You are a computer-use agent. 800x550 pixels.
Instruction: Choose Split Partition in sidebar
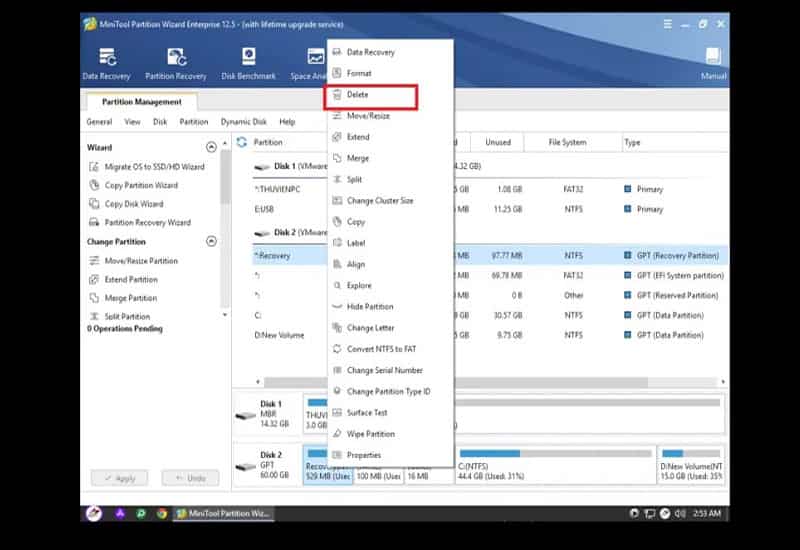[x=120, y=316]
